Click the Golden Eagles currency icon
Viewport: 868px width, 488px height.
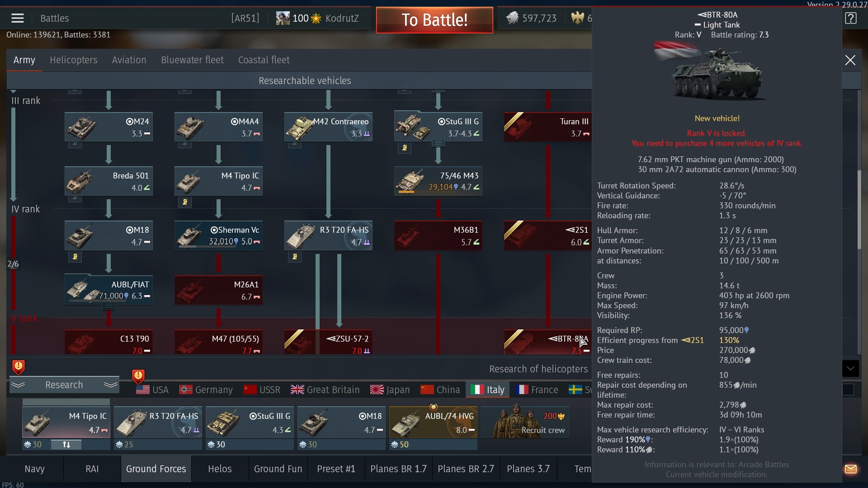(x=577, y=18)
